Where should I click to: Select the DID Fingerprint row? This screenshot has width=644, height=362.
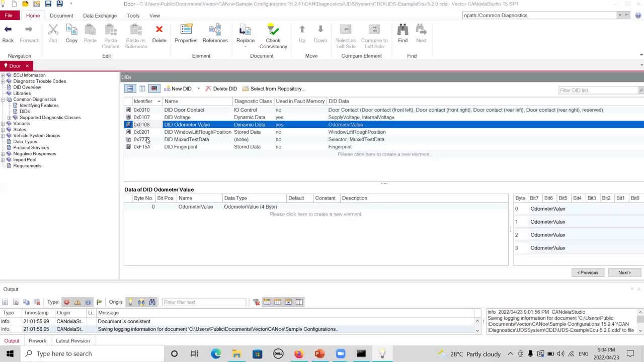tap(384, 147)
